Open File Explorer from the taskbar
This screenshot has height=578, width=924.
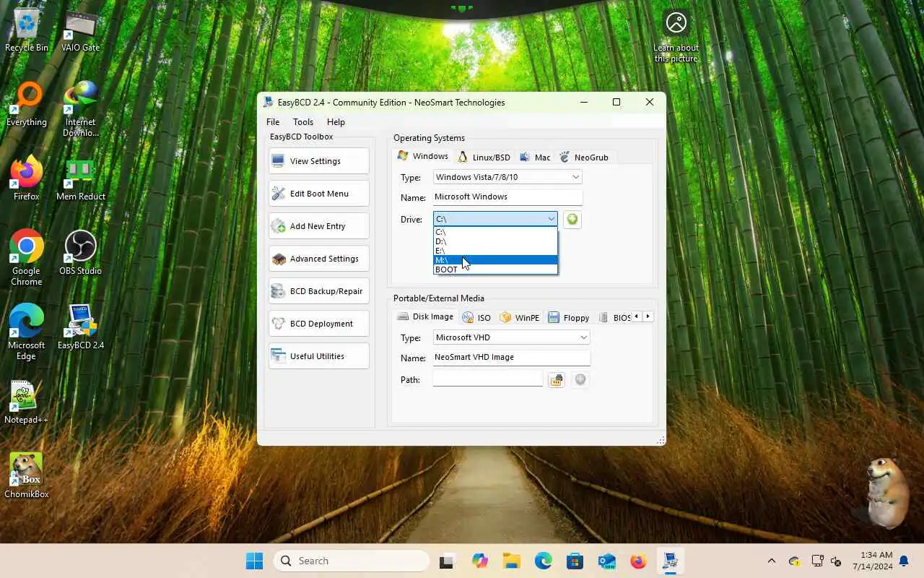512,561
